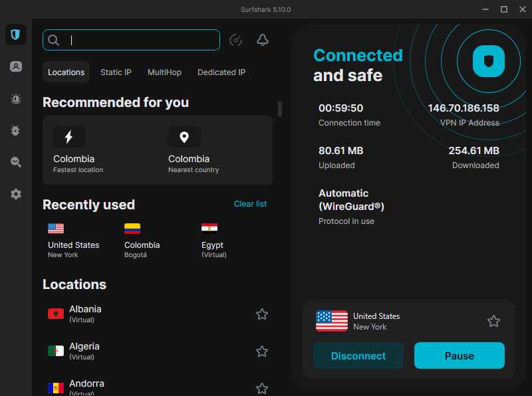Screen dimensions: 532x396
Task: Click the pin Nearest country icon
Action: pos(184,137)
